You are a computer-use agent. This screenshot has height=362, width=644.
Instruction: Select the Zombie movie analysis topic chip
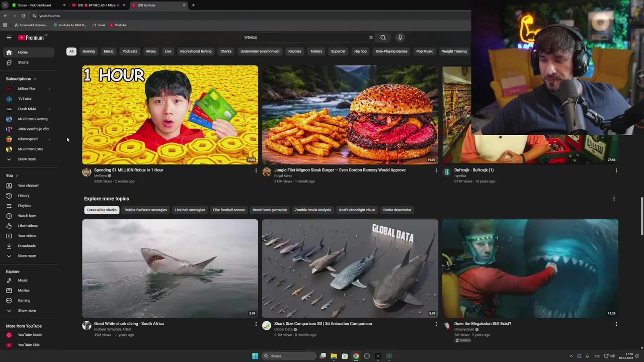313,210
